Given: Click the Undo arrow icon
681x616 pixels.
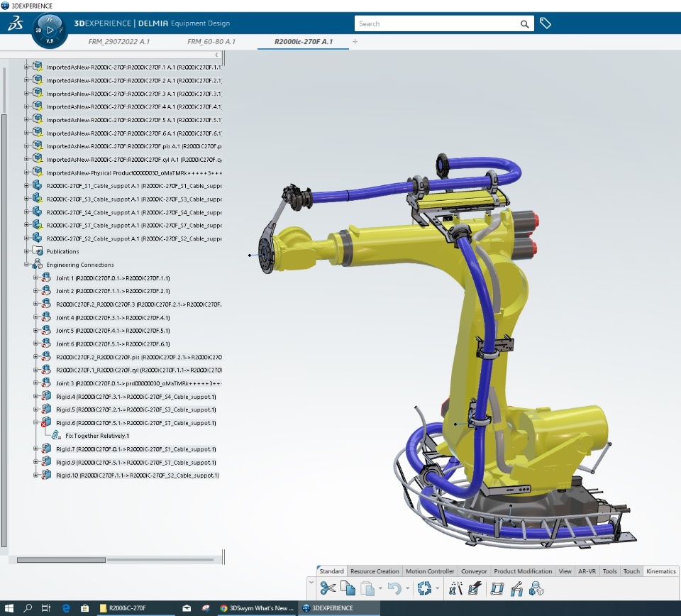Looking at the screenshot, I should [x=395, y=588].
